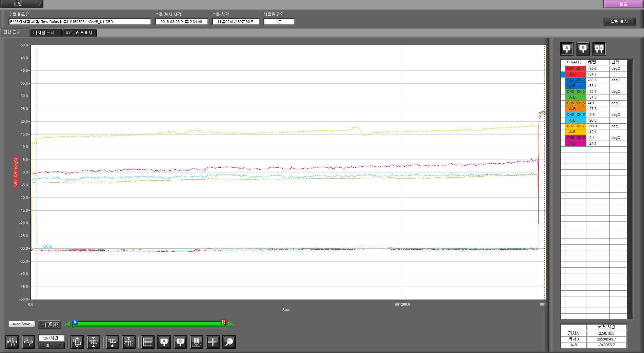The width and height of the screenshot is (644, 353).
Task: Switch to the XY 그래프표시 tab
Action: [79, 33]
